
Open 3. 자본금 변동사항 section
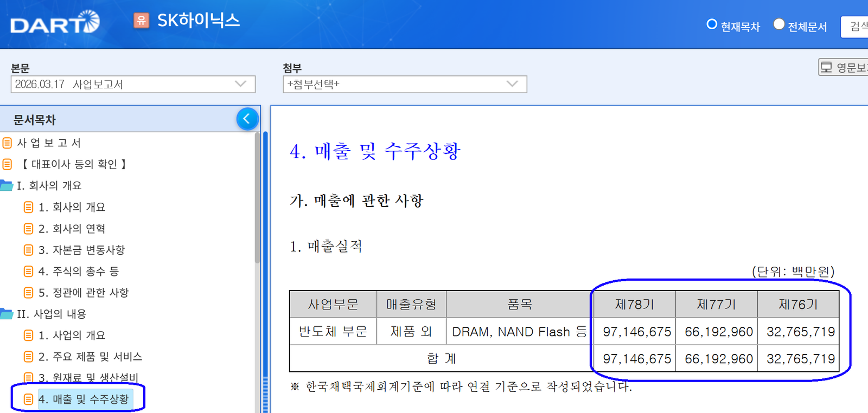tap(81, 250)
